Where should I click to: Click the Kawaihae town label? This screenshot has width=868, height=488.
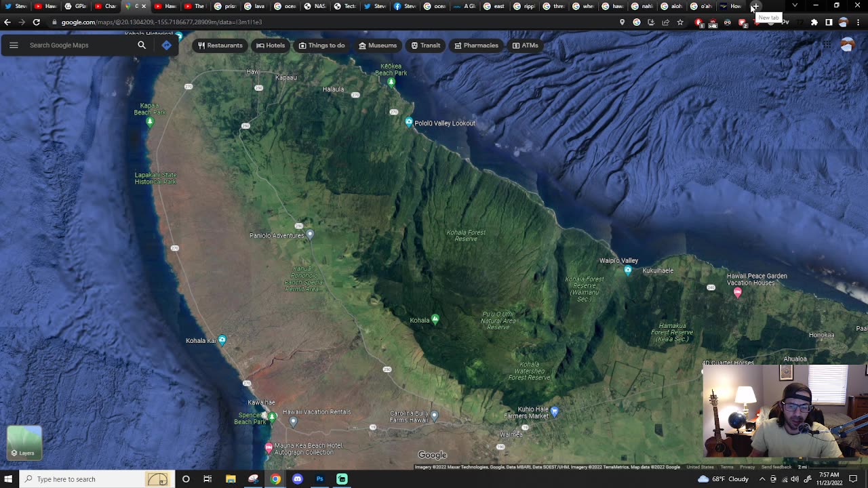coord(261,403)
